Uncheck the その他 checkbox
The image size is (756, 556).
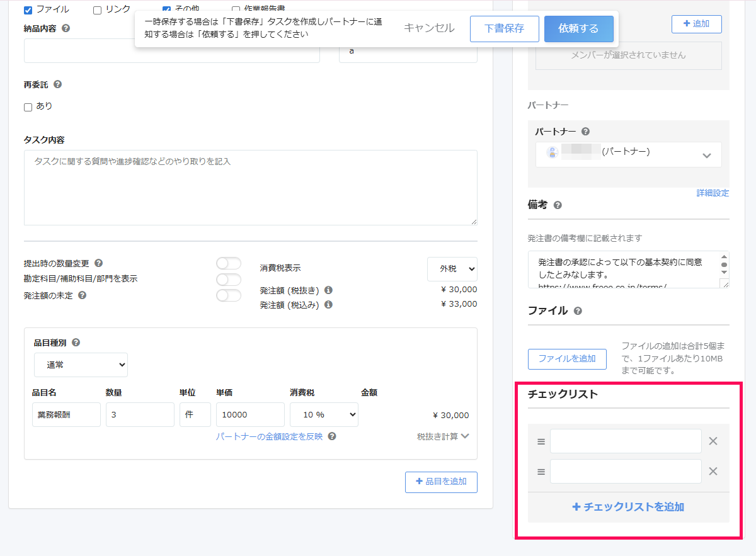pyautogui.click(x=166, y=10)
